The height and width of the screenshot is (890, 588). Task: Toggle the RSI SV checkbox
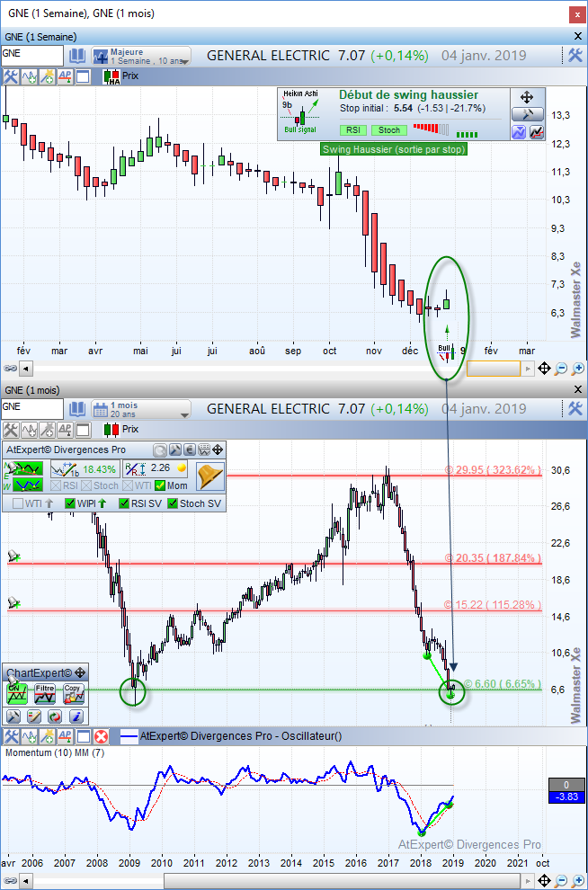124,503
